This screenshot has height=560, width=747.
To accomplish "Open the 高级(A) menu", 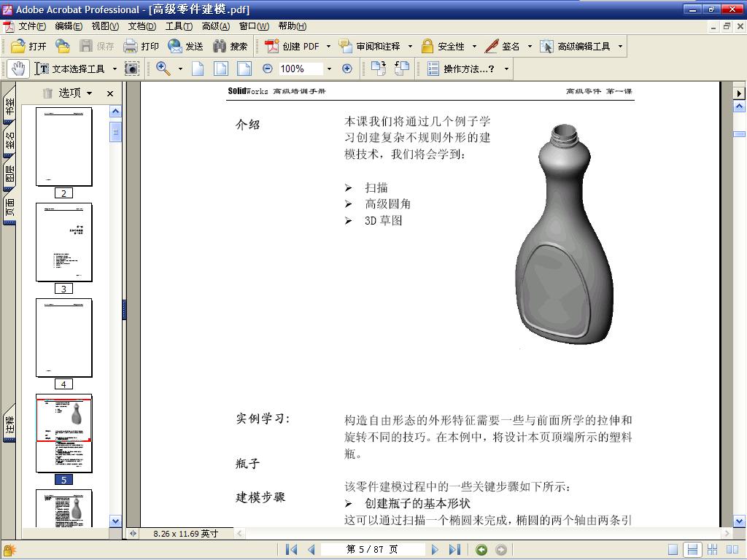I will (x=215, y=26).
